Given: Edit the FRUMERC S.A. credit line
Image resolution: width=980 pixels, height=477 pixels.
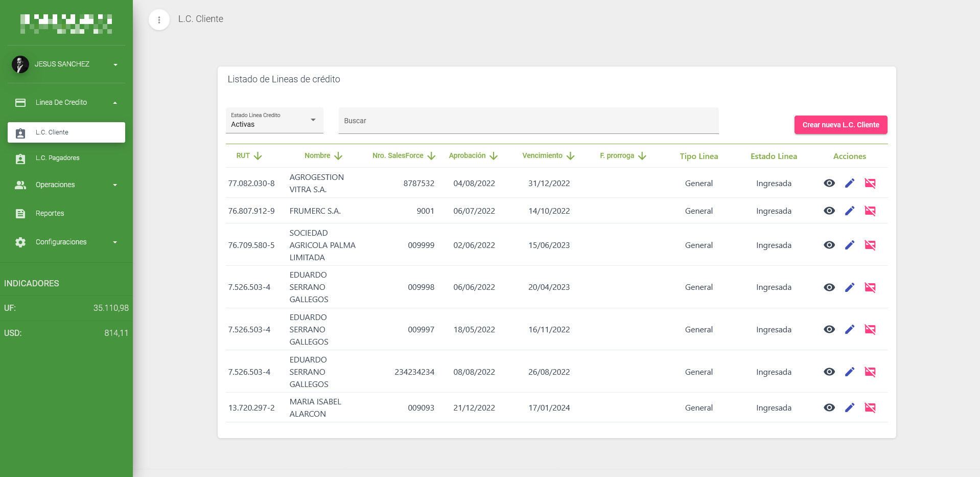Looking at the screenshot, I should click(849, 211).
